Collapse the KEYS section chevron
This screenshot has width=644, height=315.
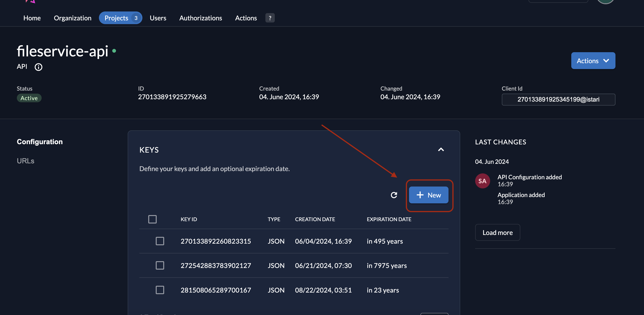click(x=441, y=150)
